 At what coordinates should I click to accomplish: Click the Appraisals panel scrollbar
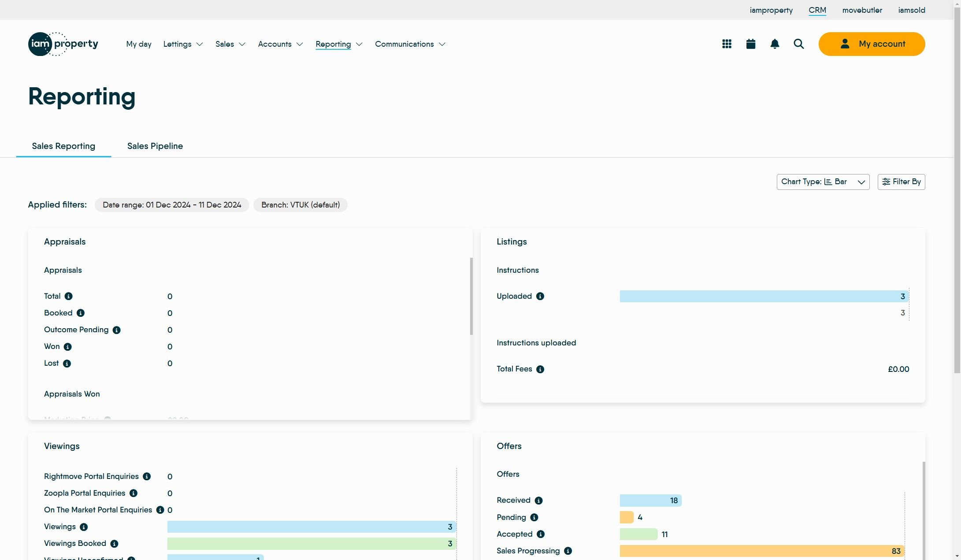471,296
